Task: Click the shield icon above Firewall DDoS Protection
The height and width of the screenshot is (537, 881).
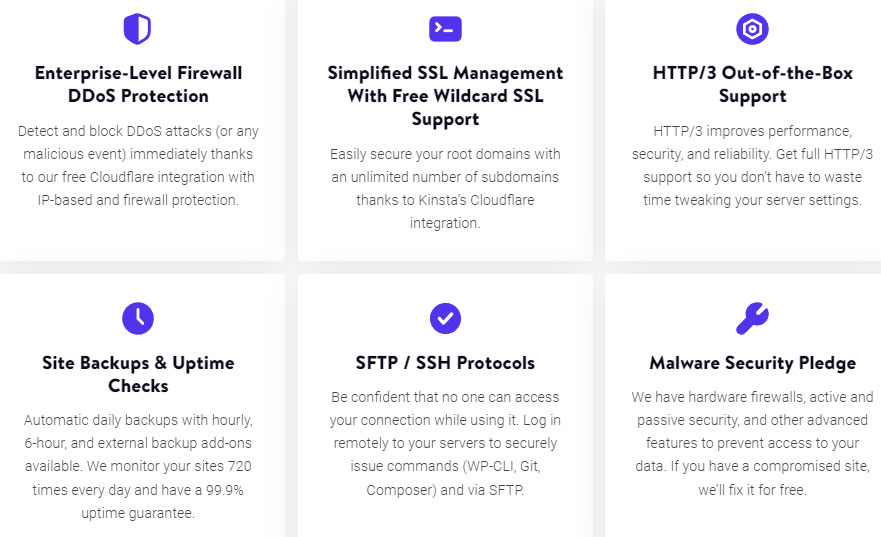Action: tap(137, 29)
